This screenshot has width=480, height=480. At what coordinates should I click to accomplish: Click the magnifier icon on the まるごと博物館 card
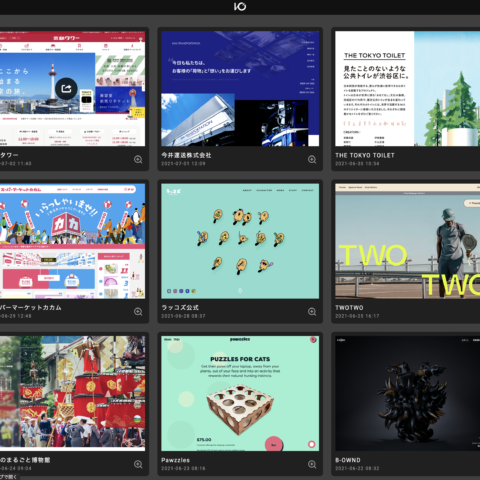tap(138, 464)
